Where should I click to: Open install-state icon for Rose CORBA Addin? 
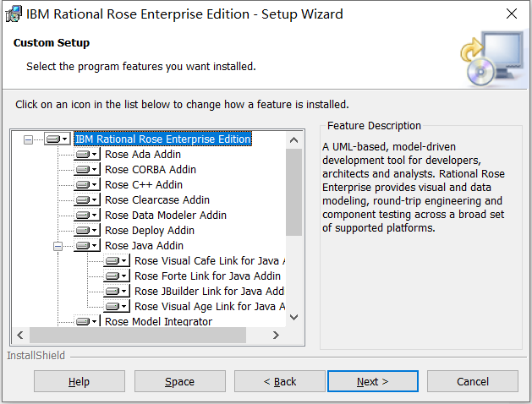pyautogui.click(x=87, y=170)
